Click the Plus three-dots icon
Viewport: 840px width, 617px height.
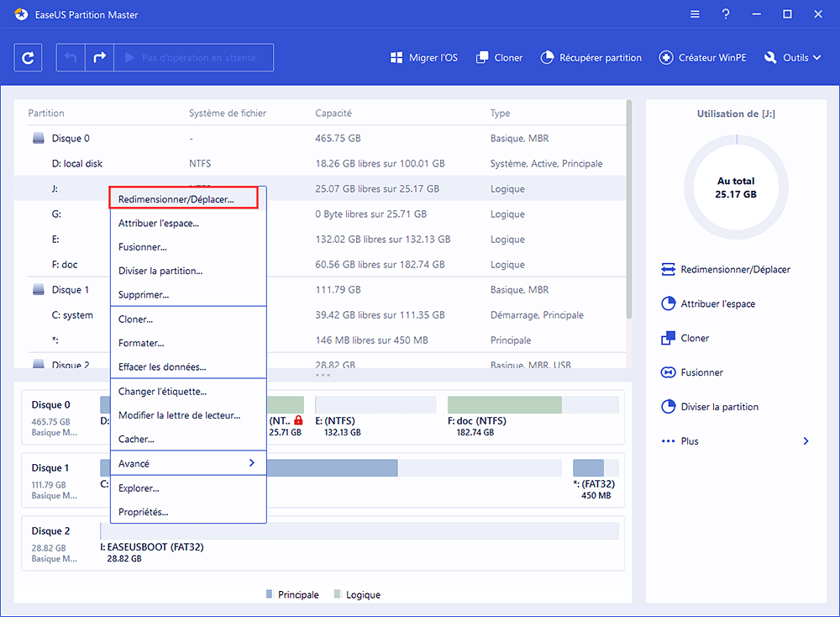click(x=668, y=441)
